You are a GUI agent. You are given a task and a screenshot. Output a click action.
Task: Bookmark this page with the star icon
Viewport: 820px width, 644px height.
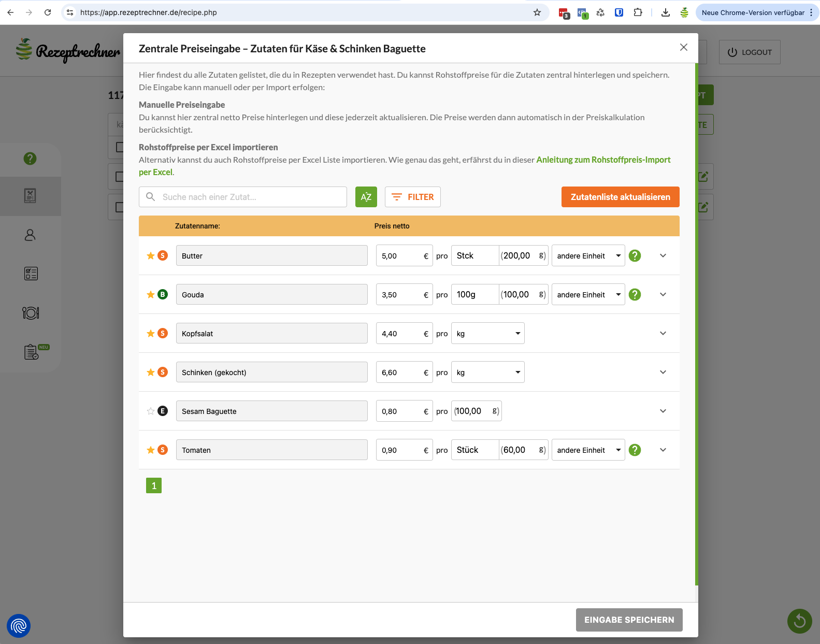click(x=537, y=12)
